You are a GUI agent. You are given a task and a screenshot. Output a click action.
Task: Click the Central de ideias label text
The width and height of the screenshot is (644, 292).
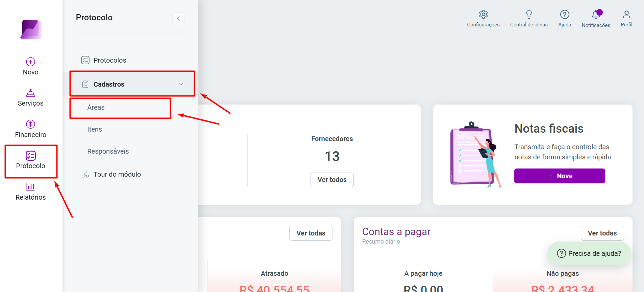(x=529, y=25)
